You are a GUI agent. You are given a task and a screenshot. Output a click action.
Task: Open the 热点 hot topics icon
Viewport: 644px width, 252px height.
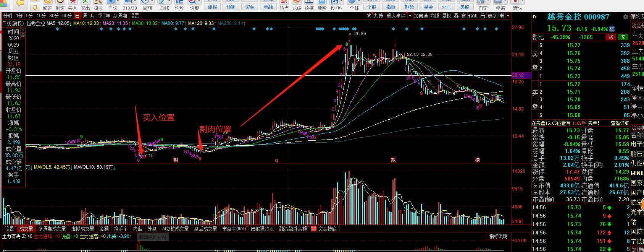(x=284, y=5)
